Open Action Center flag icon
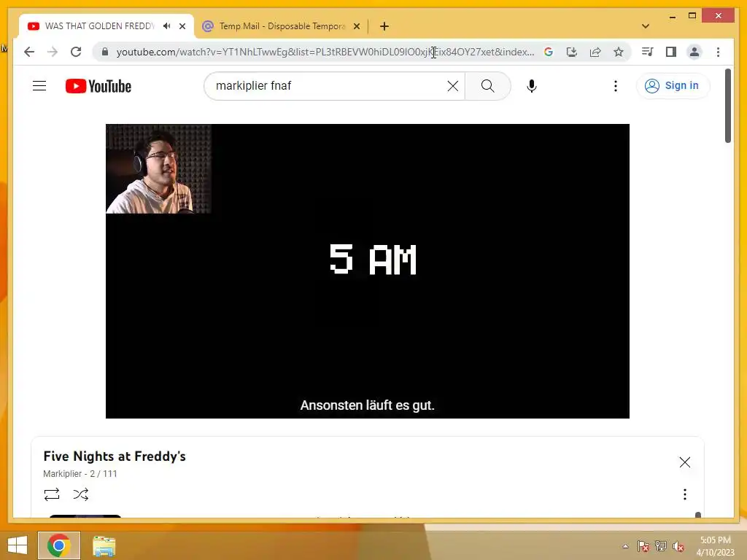Image resolution: width=747 pixels, height=560 pixels. pos(643,546)
